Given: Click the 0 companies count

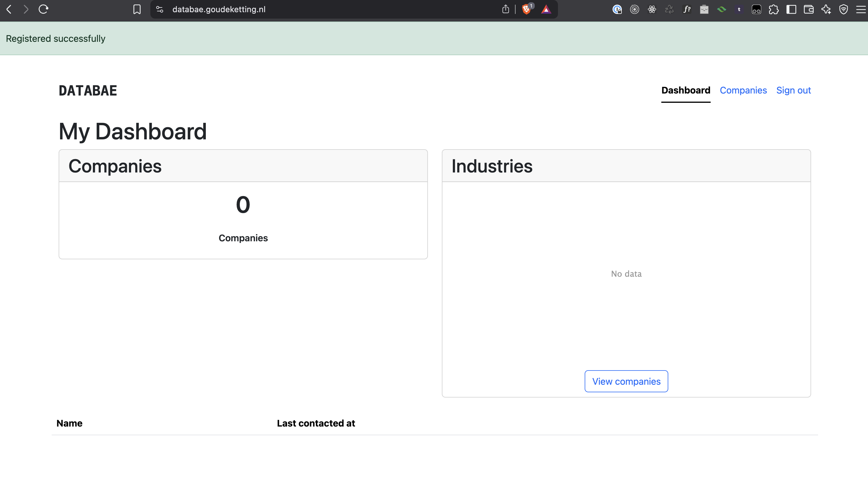Looking at the screenshot, I should (x=243, y=205).
